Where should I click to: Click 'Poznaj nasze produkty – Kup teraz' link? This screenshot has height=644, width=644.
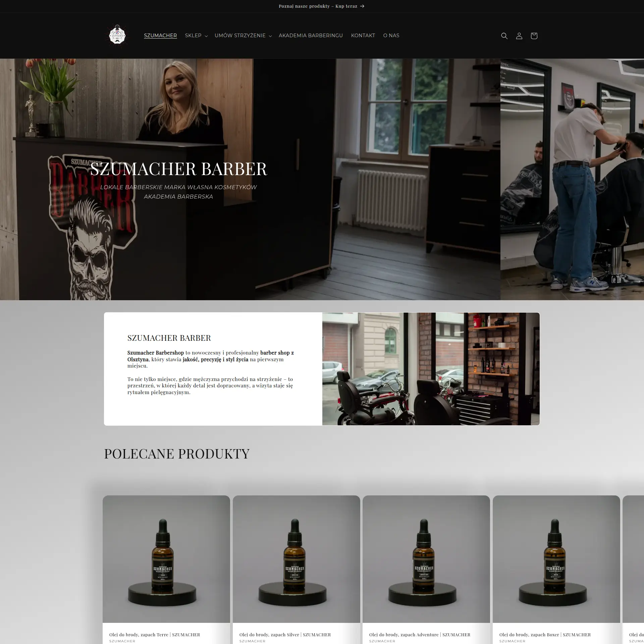coord(318,6)
